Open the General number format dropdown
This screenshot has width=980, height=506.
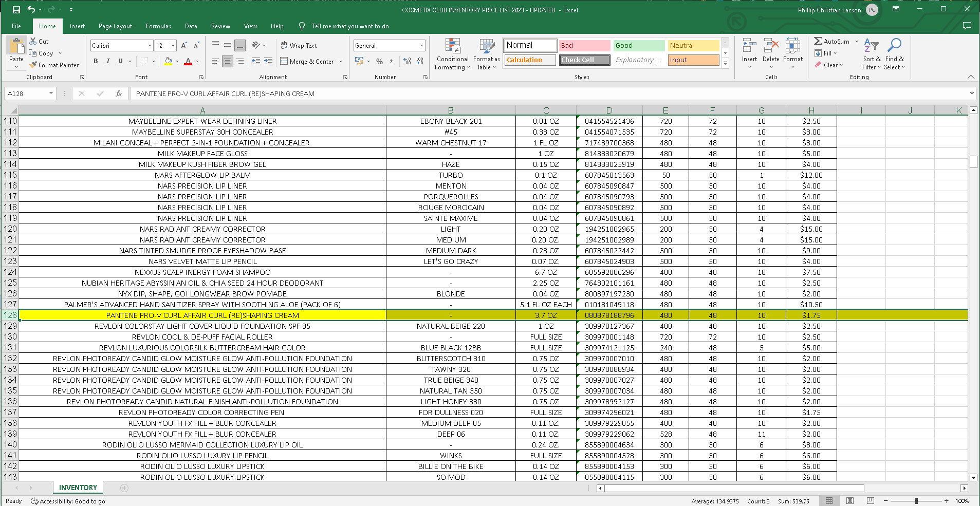tap(421, 46)
